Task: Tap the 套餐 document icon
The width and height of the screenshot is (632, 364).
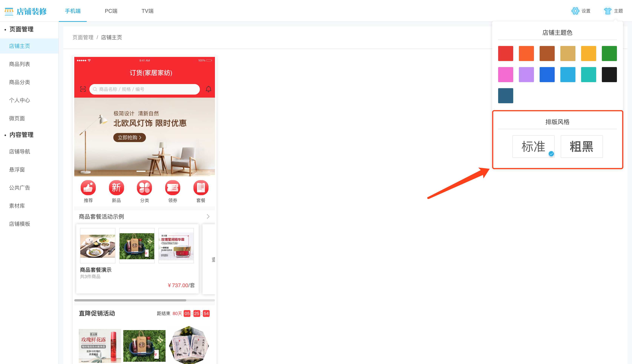Action: tap(201, 187)
